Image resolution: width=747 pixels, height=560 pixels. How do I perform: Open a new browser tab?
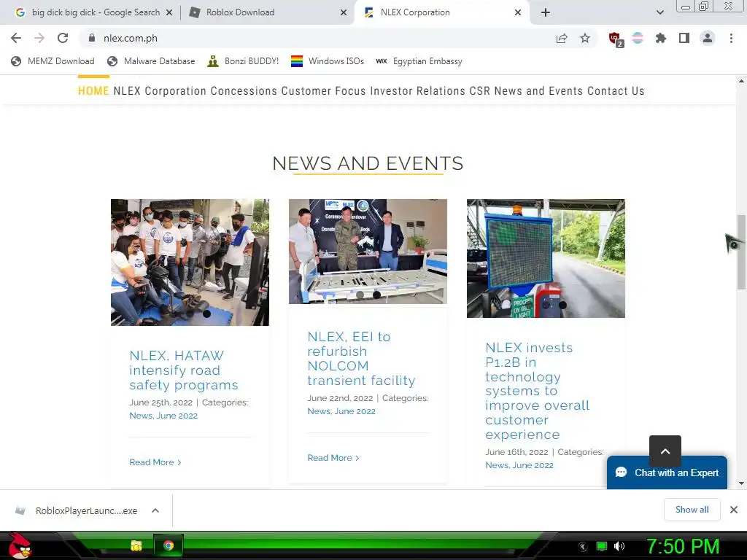[x=546, y=12]
